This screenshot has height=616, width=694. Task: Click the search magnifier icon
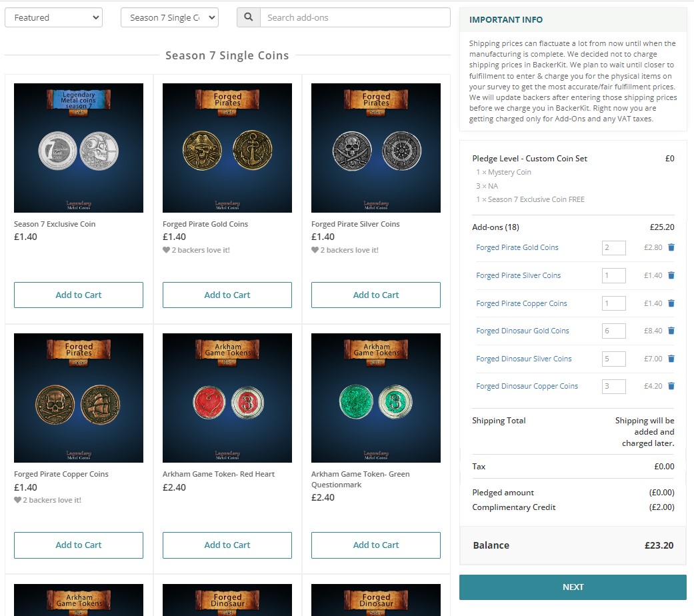click(x=249, y=17)
